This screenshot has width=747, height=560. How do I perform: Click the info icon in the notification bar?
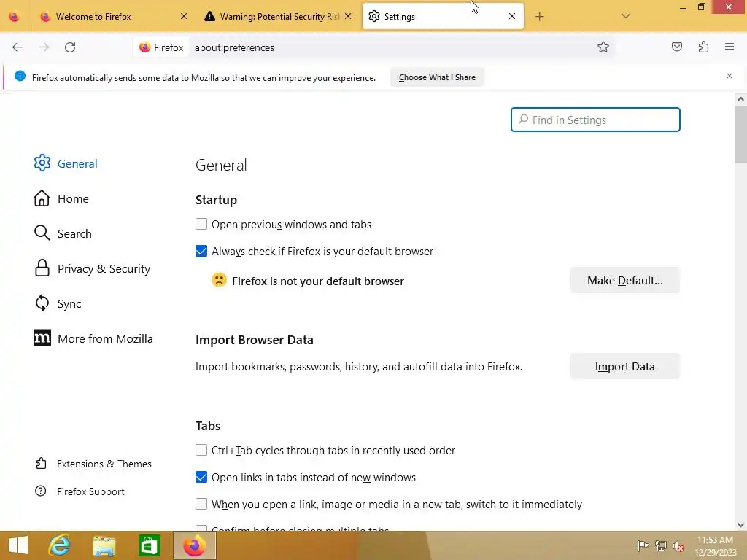(20, 76)
